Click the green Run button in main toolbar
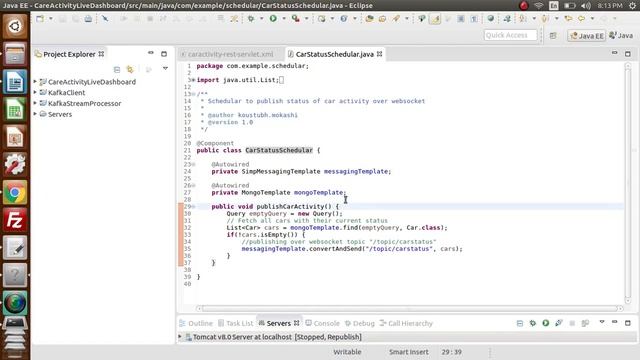This screenshot has width=640, height=360. (x=273, y=19)
